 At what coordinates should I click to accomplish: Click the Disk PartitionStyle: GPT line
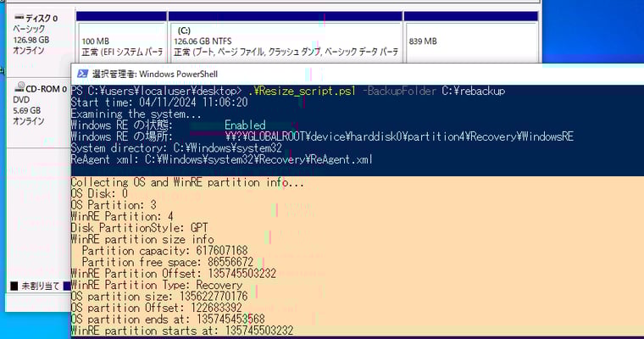click(139, 228)
